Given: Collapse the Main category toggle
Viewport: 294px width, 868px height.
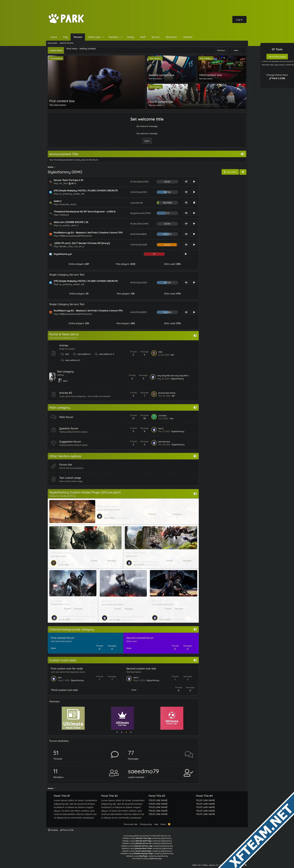Looking at the screenshot, I should tap(195, 407).
